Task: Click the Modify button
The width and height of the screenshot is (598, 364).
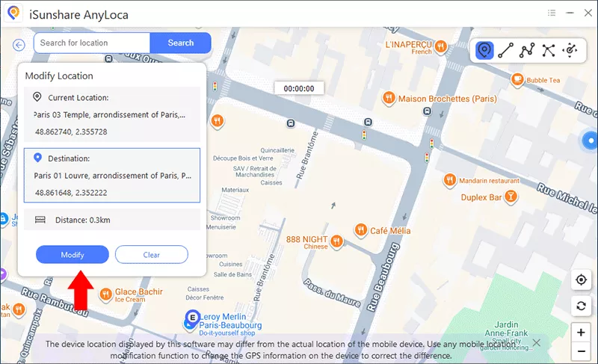Action: pyautogui.click(x=73, y=255)
